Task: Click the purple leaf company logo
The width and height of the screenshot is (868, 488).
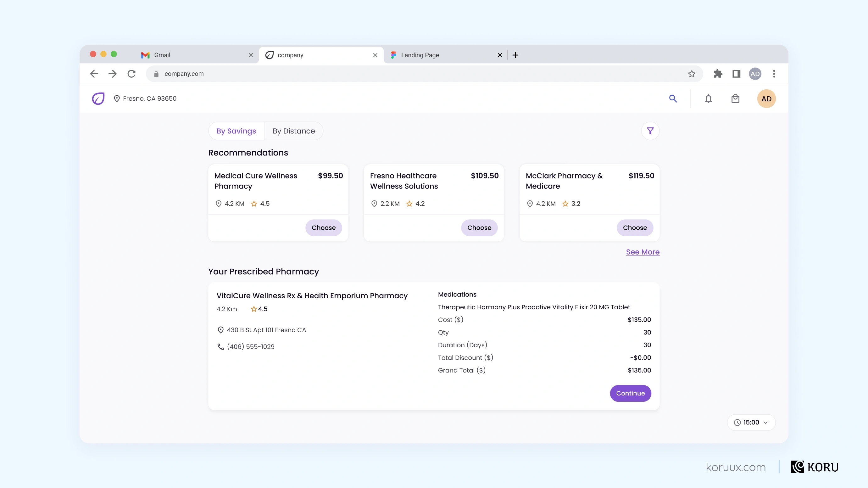Action: pyautogui.click(x=98, y=99)
